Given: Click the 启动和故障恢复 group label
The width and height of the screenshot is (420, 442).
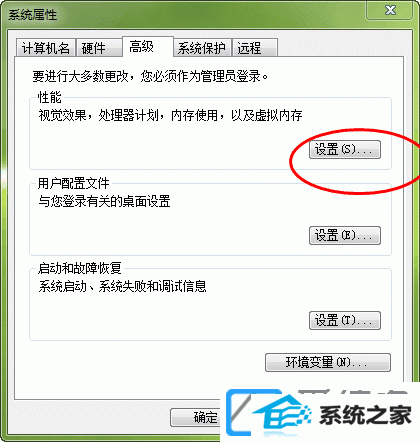Looking at the screenshot, I should coord(80,268).
